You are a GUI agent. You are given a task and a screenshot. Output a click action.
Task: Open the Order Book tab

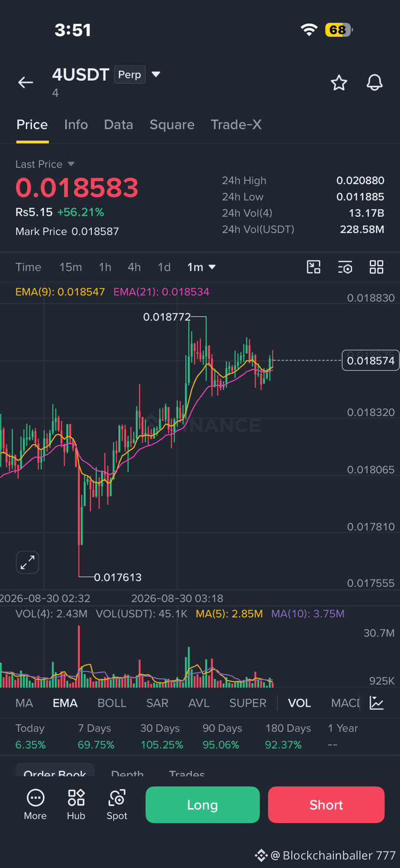coord(55,771)
